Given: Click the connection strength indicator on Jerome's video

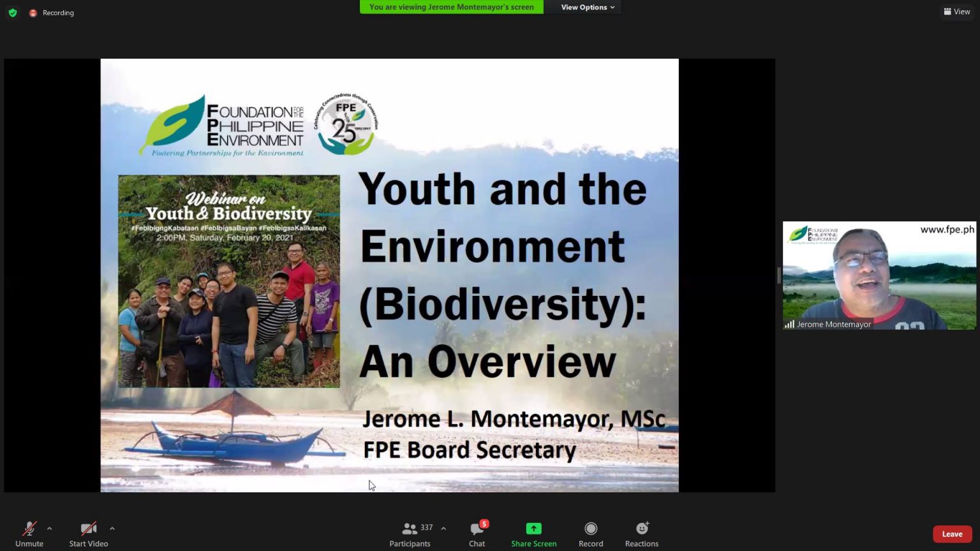Looking at the screenshot, I should point(790,324).
